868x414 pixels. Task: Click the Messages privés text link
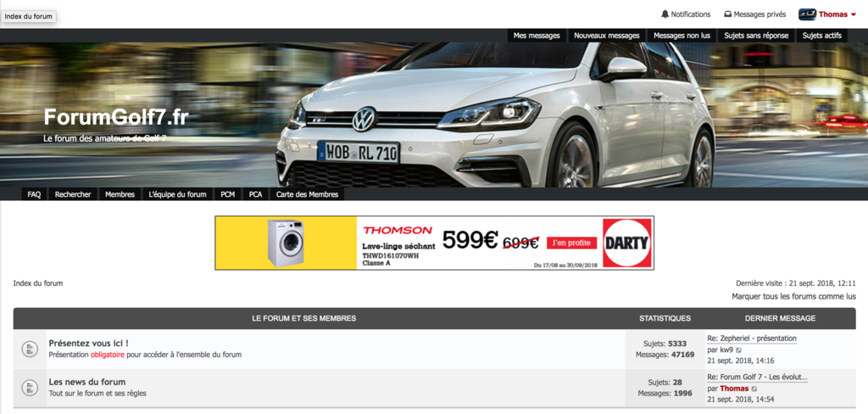760,14
